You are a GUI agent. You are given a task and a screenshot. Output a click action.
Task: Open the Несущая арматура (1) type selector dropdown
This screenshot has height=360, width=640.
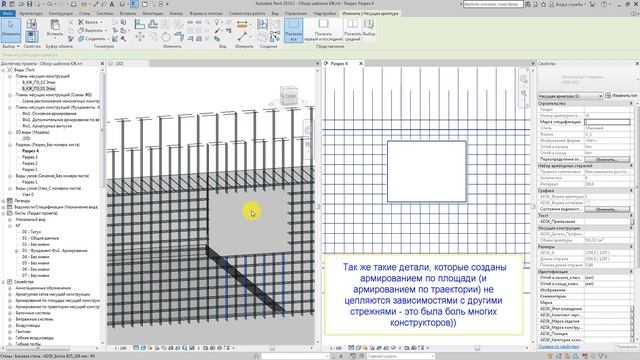tap(570, 96)
